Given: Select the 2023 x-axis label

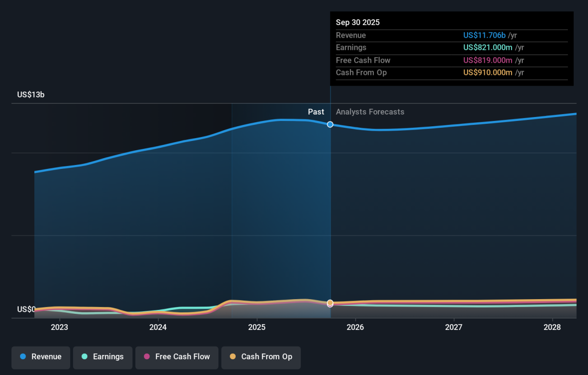Looking at the screenshot, I should [59, 327].
